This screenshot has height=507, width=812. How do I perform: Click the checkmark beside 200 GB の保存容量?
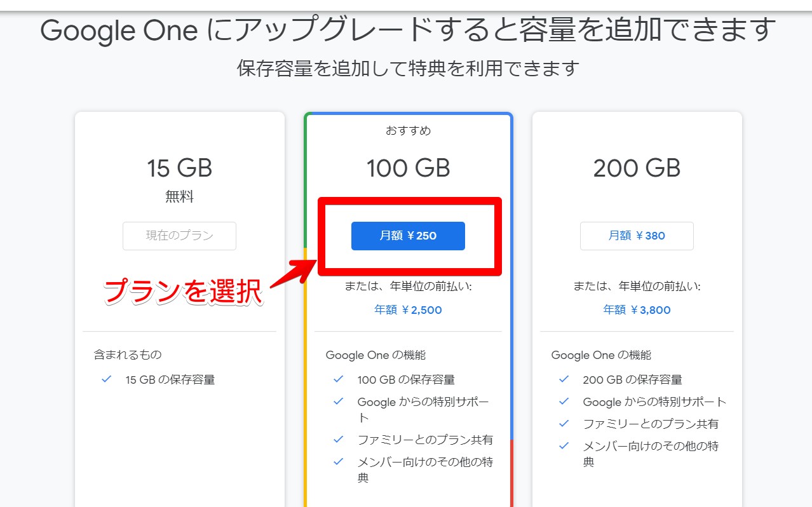point(564,379)
